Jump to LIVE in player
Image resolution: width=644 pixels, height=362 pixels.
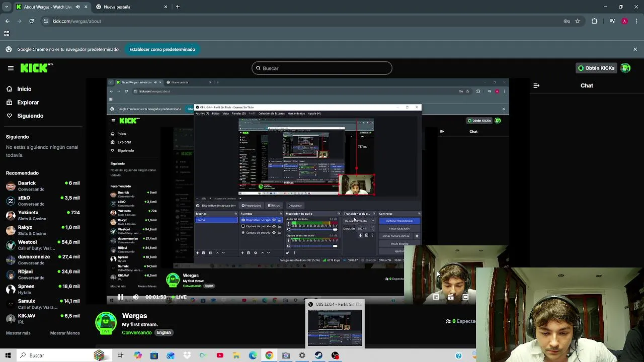tap(178, 297)
